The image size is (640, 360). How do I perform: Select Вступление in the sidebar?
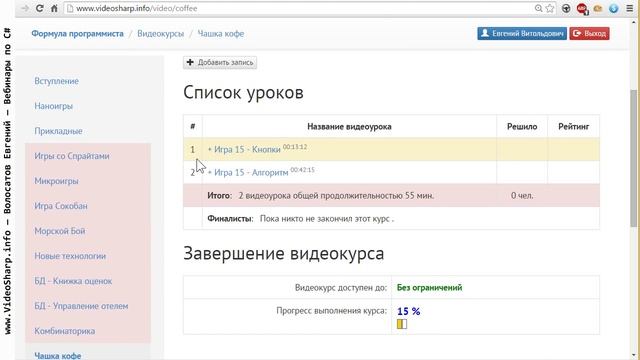click(x=56, y=81)
